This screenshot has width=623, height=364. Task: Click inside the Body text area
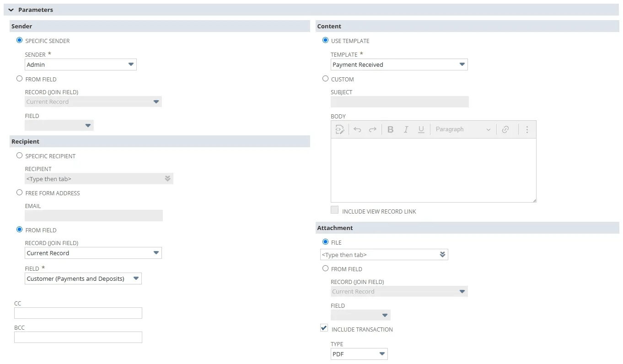(433, 170)
